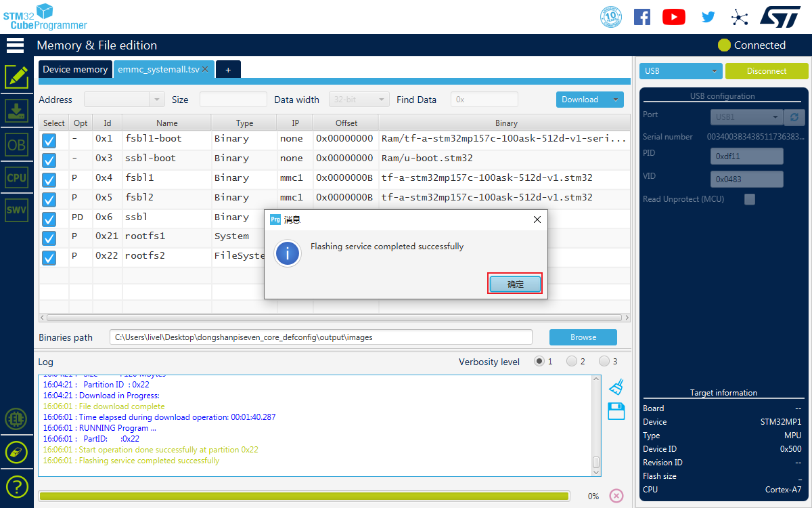Click the Browse button for binaries path

583,337
